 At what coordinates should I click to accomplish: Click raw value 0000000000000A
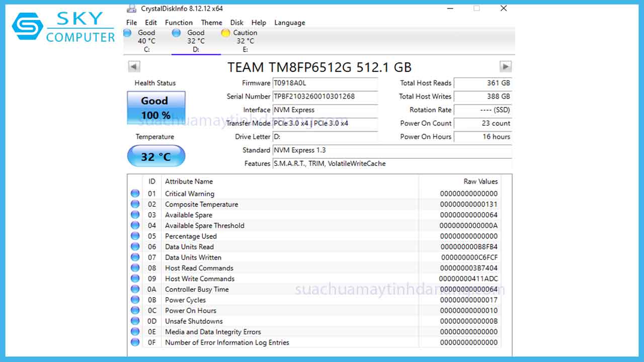click(x=469, y=226)
